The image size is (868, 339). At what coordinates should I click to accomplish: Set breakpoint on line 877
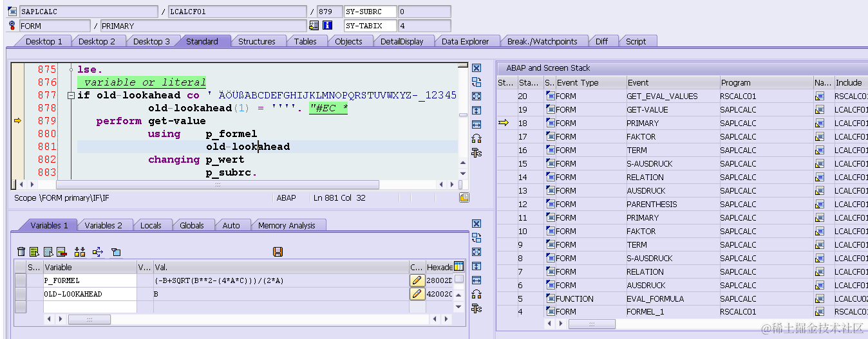tap(18, 95)
